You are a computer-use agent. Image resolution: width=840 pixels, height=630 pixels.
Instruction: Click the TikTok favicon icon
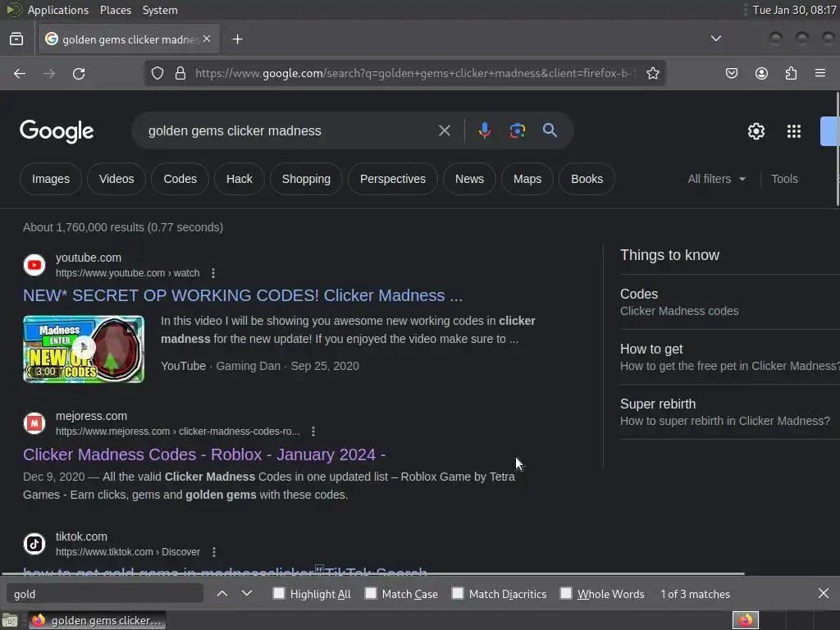click(x=34, y=544)
